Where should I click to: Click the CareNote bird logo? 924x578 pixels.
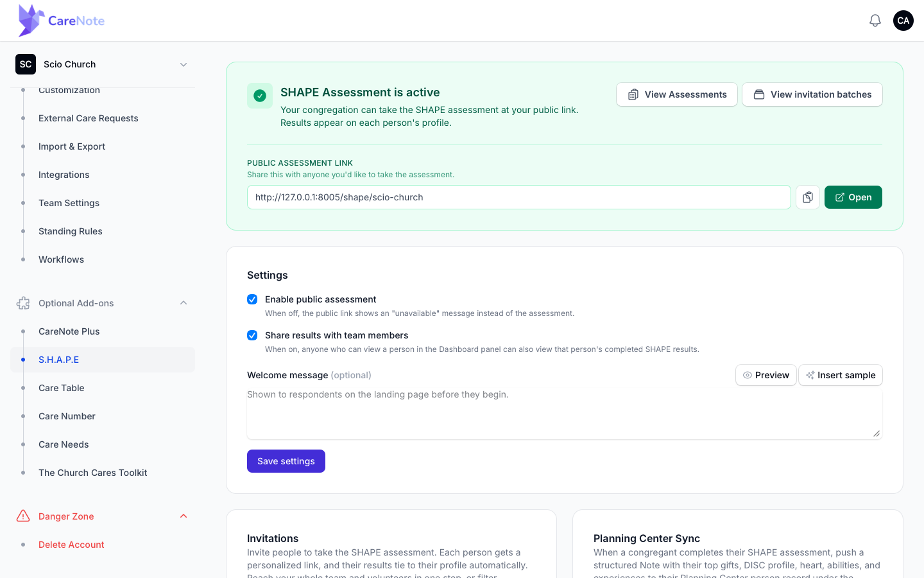click(31, 21)
